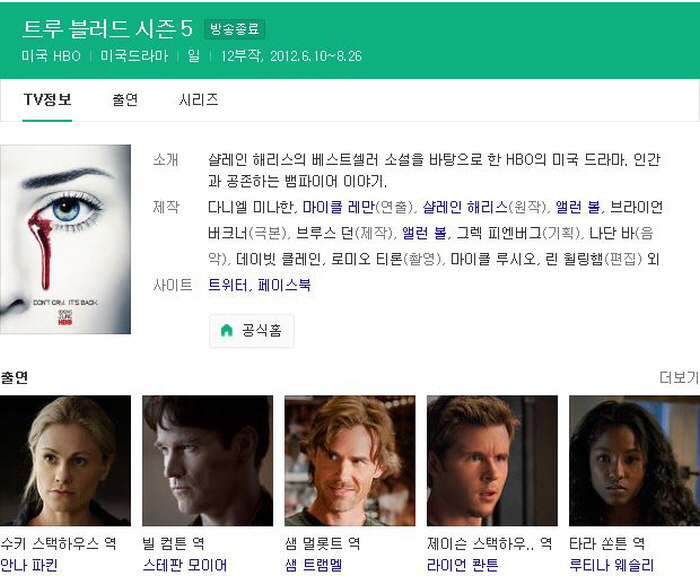Click the 안나 파킨 actor name link
Screen dimensions: 700x576
tap(29, 565)
